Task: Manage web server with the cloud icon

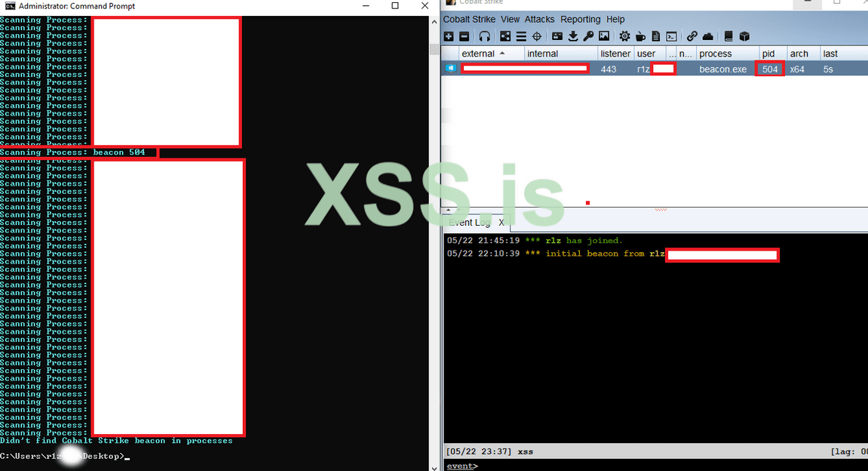Action: [x=707, y=36]
